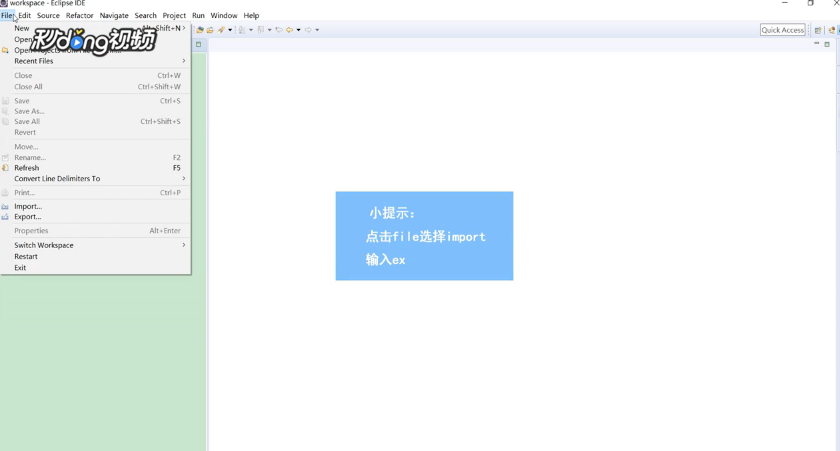This screenshot has height=451, width=840.
Task: Click the Alt+Enter shortcut beside Properties
Action: tap(165, 231)
